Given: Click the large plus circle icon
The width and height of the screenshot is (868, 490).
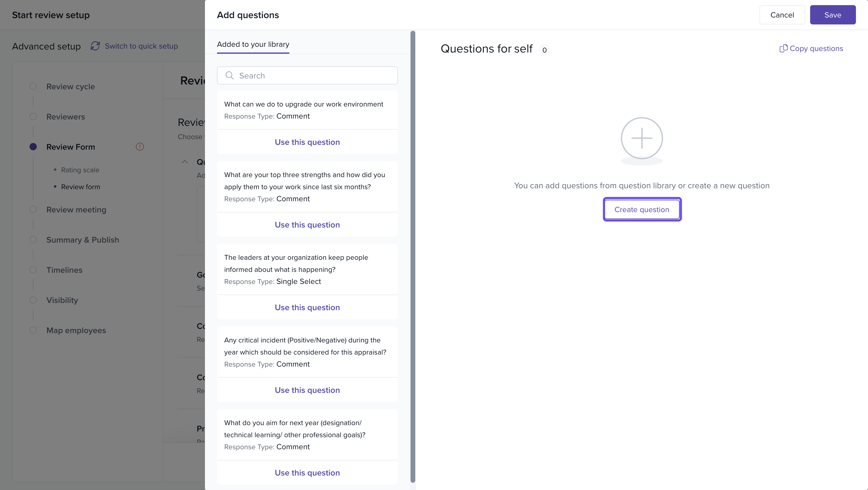Looking at the screenshot, I should [x=642, y=138].
